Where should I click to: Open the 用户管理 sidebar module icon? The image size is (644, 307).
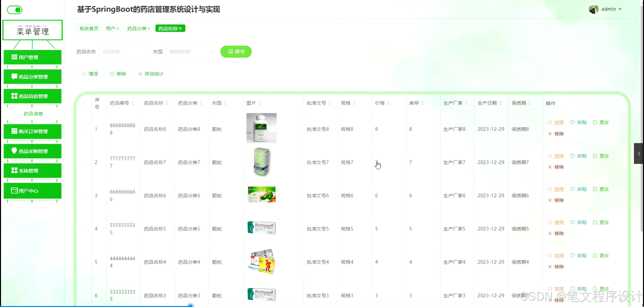tap(14, 57)
